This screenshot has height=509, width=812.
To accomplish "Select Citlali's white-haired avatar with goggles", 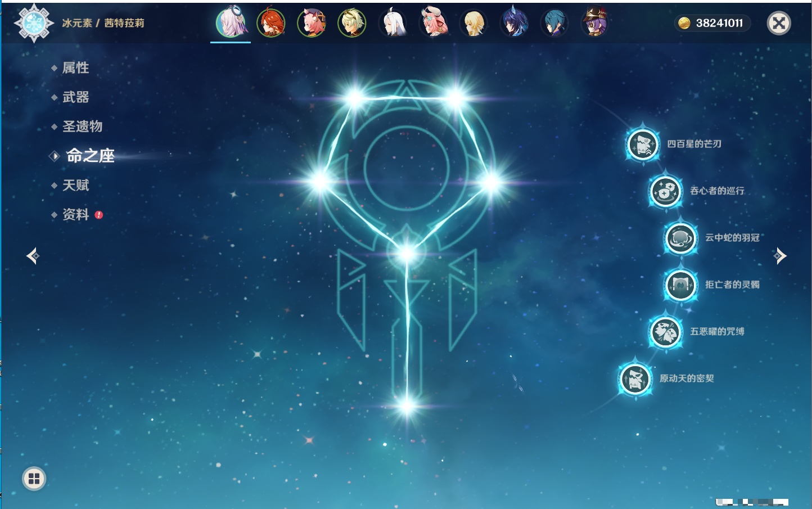I will pos(231,23).
